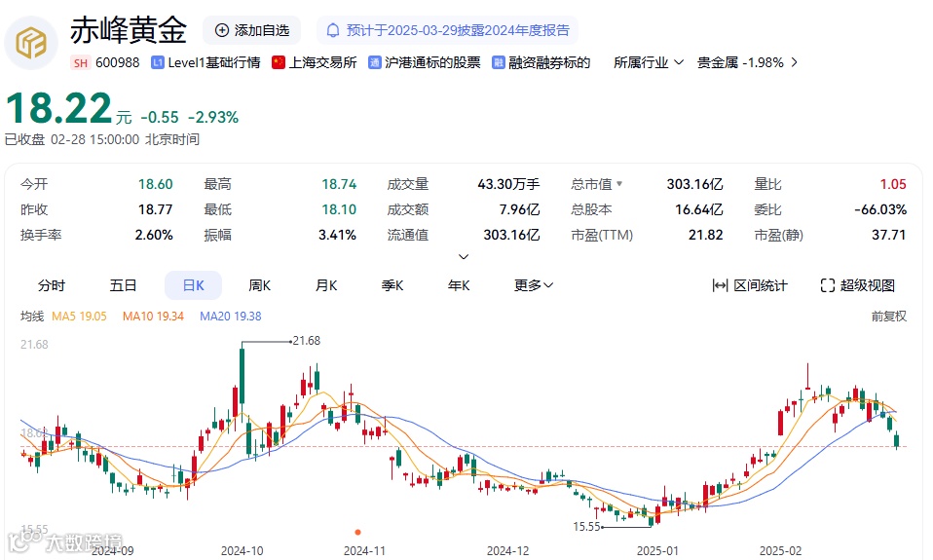Click the 换手率 value 2.60%

[154, 235]
